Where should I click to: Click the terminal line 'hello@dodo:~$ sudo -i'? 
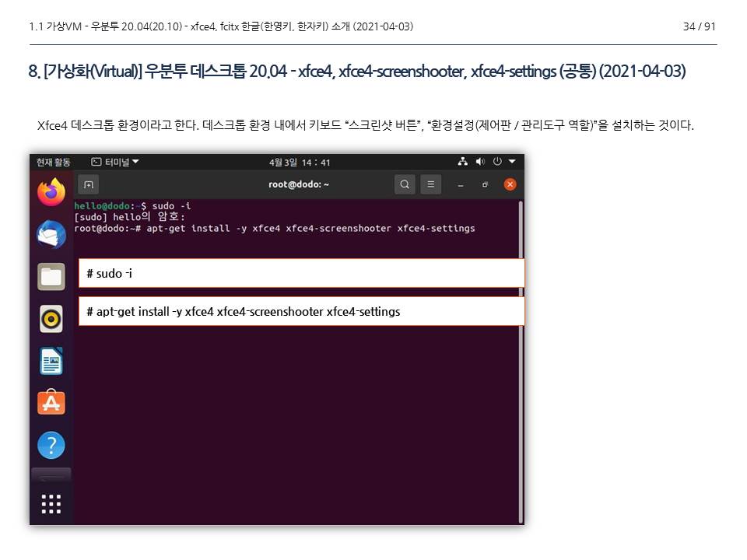(x=132, y=205)
